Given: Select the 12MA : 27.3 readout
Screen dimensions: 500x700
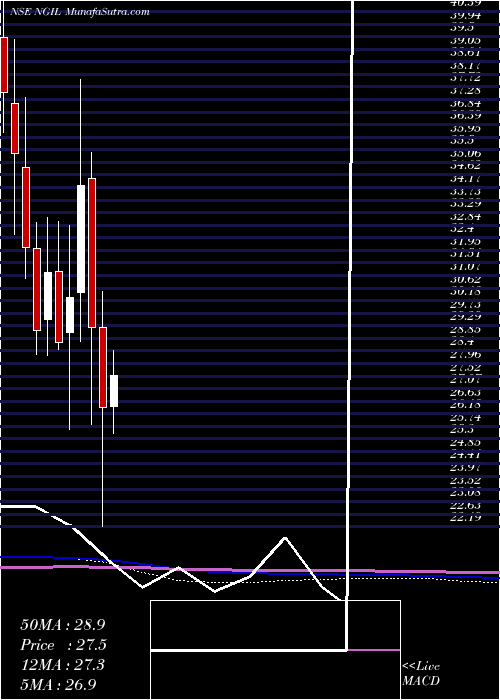Looking at the screenshot, I should click(x=62, y=664).
